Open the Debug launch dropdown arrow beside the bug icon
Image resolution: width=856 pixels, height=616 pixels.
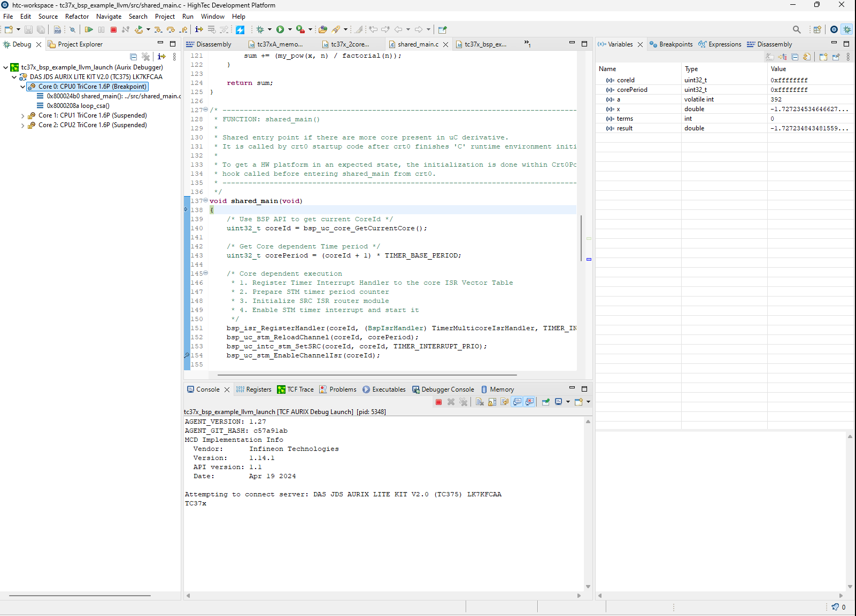point(269,30)
